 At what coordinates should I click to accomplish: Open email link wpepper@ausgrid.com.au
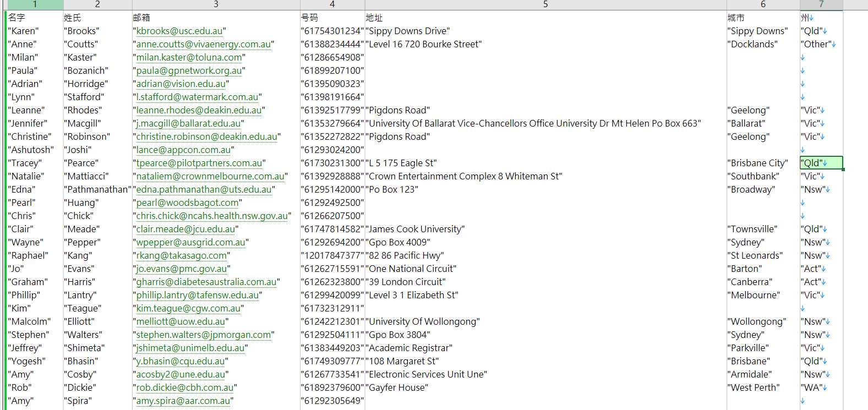pyautogui.click(x=190, y=242)
